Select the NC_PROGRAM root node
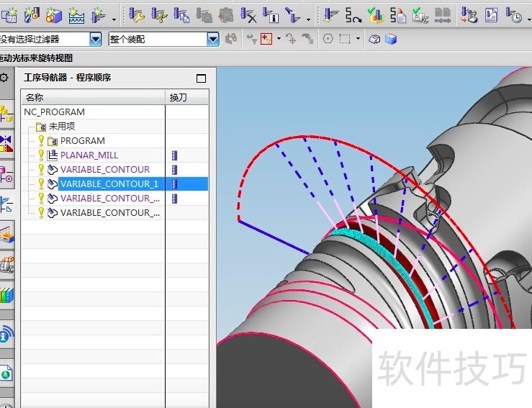 (x=54, y=112)
